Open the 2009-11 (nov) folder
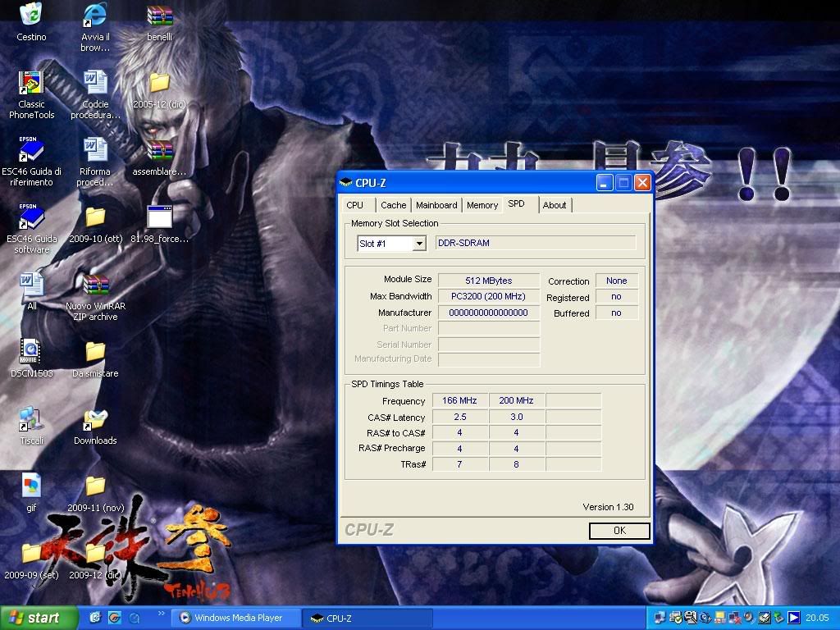Viewport: 840px width, 630px height. [x=95, y=486]
